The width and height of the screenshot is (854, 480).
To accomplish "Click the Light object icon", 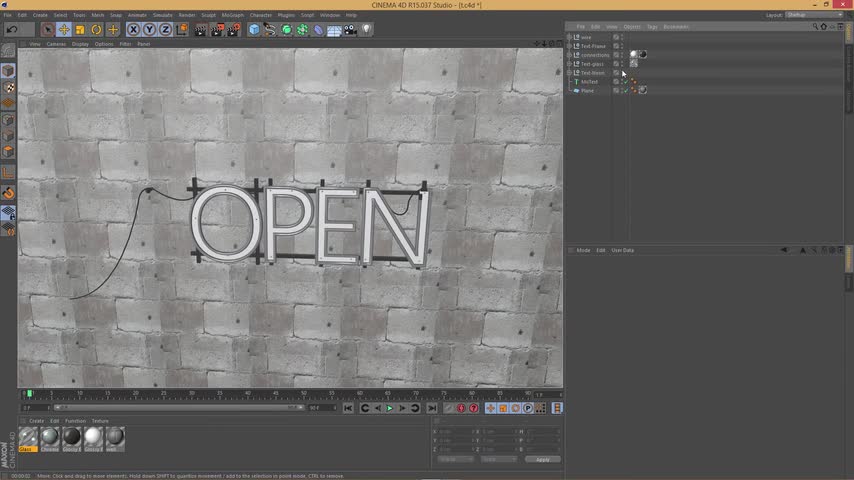I will (x=366, y=30).
